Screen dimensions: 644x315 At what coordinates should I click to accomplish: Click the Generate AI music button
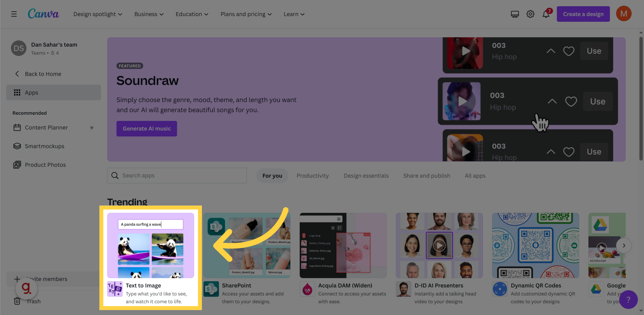coord(147,128)
